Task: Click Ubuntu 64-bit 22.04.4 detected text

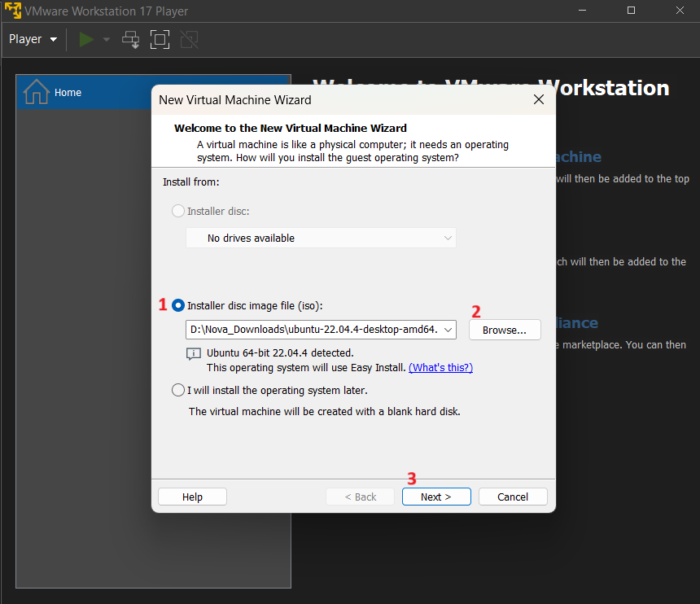Action: 280,352
